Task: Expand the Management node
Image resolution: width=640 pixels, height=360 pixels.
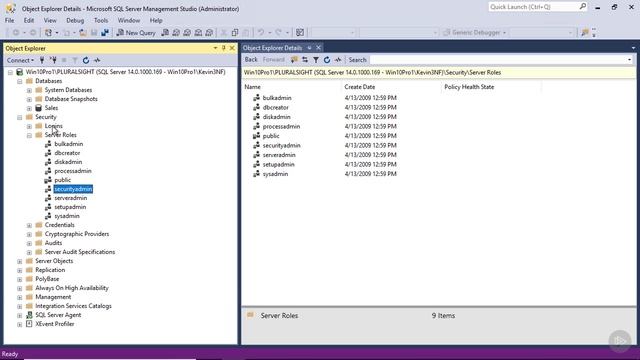Action: click(20, 297)
